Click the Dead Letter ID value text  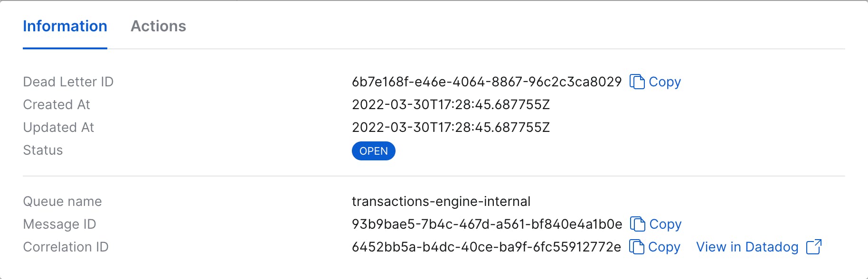pos(487,82)
